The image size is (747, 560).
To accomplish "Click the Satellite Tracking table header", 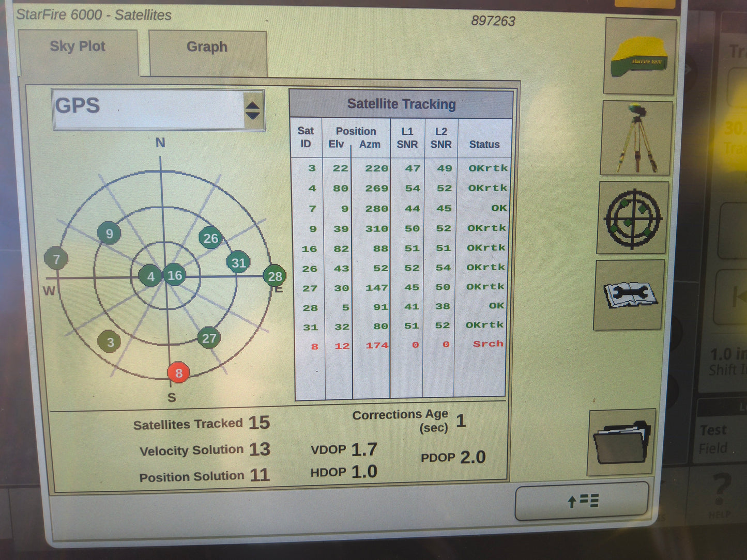I will tap(402, 103).
